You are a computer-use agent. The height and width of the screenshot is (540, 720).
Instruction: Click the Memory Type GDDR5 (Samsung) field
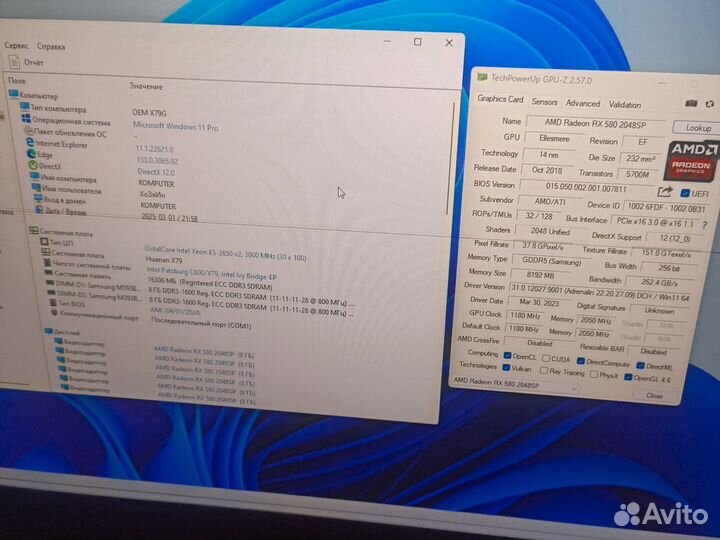click(x=551, y=261)
